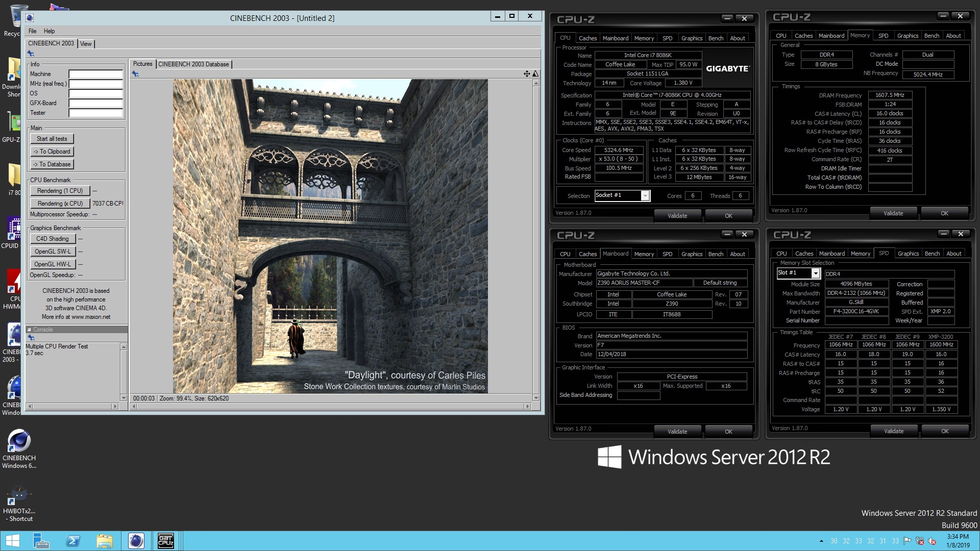Open the File menu in CINEBENCH
This screenshot has width=980, height=551.
coord(32,31)
